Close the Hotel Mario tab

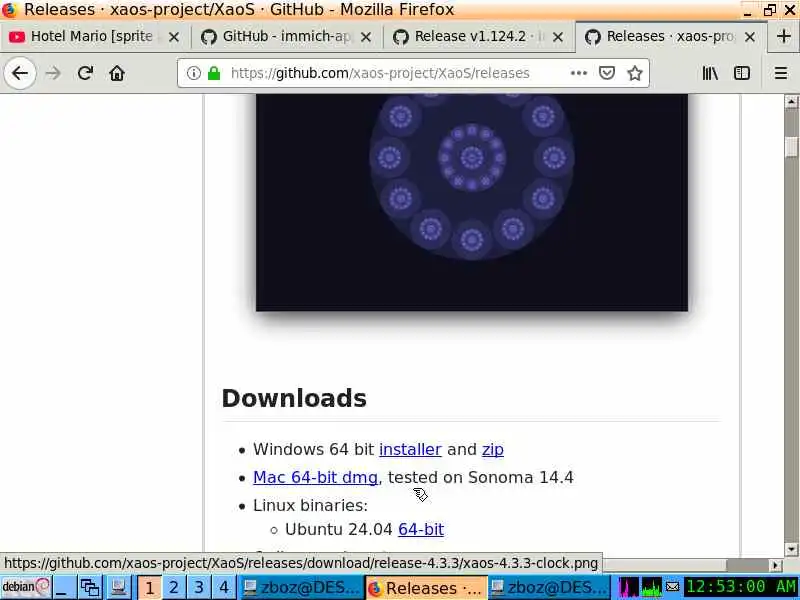pos(173,37)
